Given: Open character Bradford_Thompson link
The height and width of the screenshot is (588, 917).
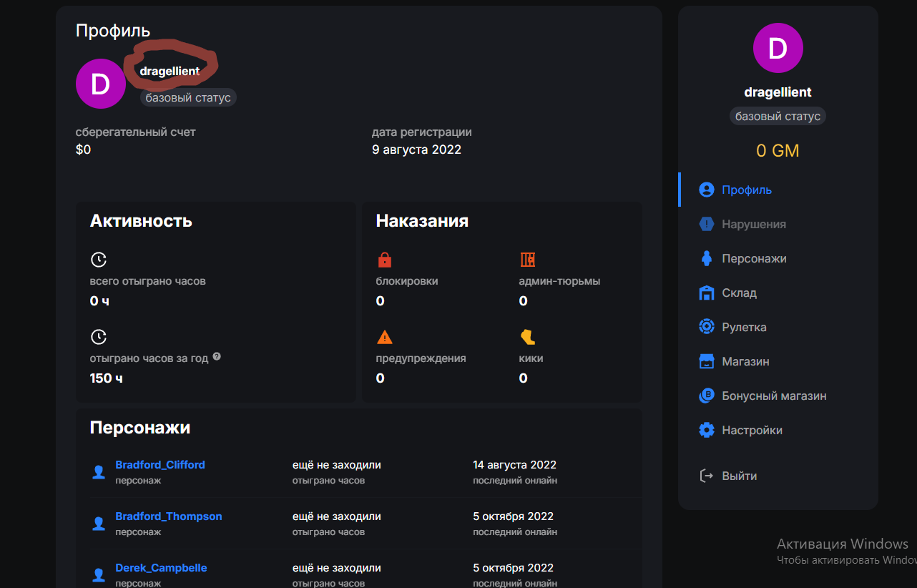Looking at the screenshot, I should (169, 516).
